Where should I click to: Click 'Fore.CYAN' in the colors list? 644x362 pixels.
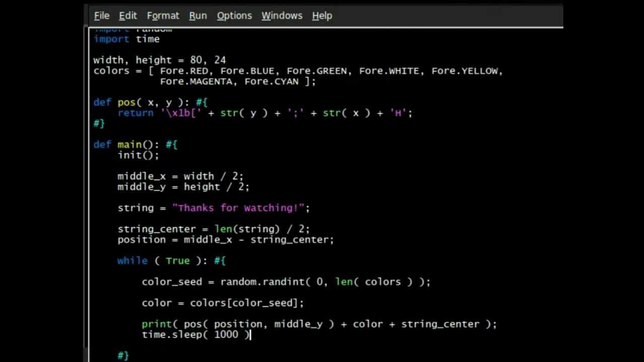[271, 81]
